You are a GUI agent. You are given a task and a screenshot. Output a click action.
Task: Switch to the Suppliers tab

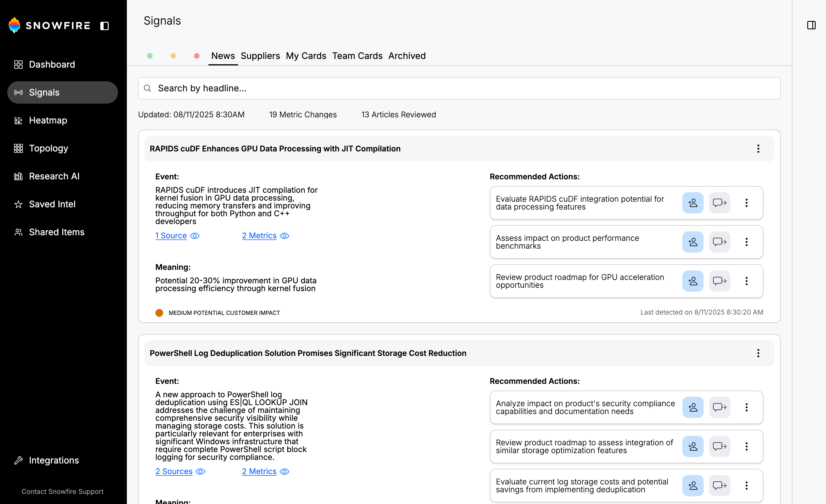click(260, 56)
